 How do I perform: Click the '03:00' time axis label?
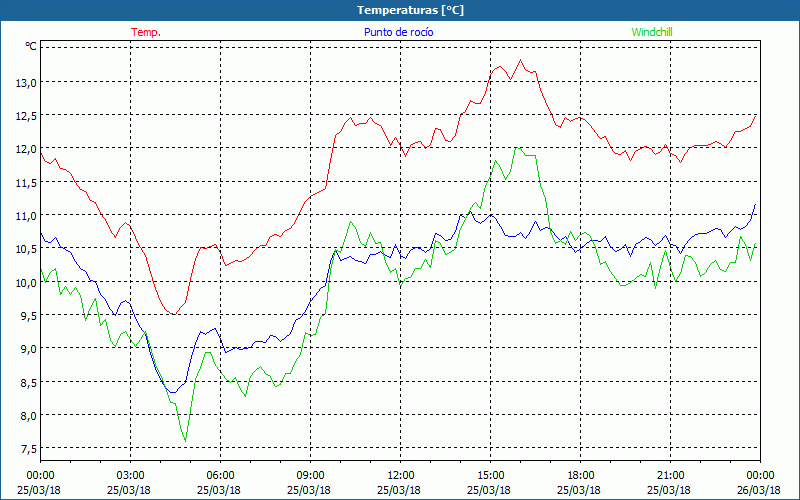coord(130,476)
